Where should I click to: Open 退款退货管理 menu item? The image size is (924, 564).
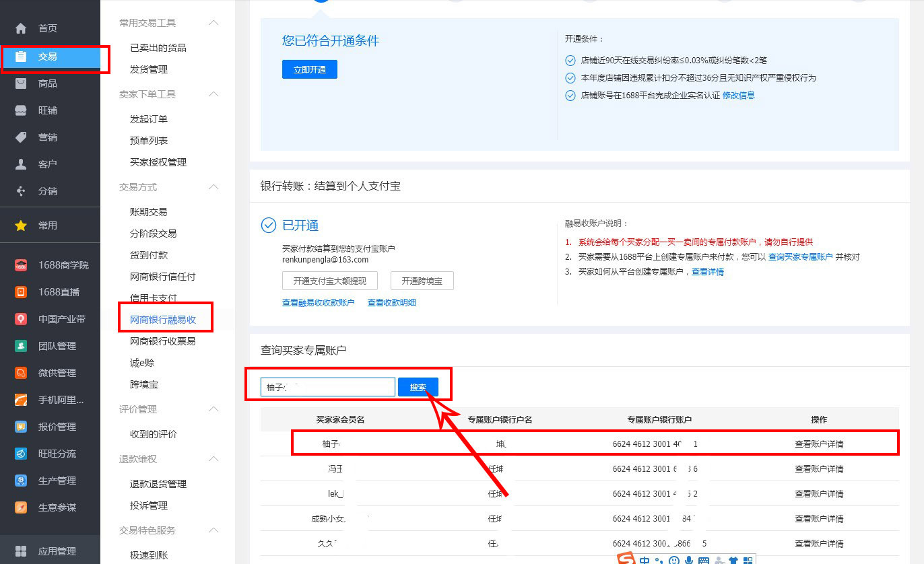pyautogui.click(x=158, y=484)
